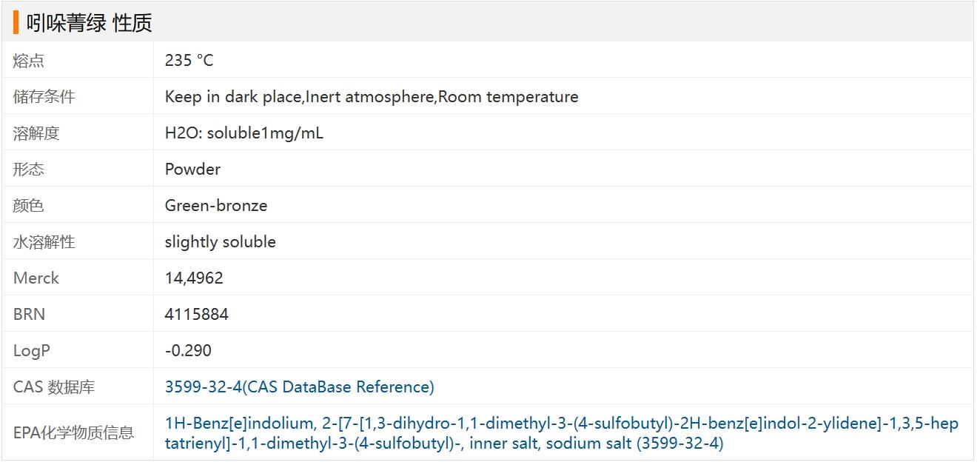Viewport: 980px width, 465px height.
Task: Click the Merck index value 14,4962
Action: click(194, 278)
